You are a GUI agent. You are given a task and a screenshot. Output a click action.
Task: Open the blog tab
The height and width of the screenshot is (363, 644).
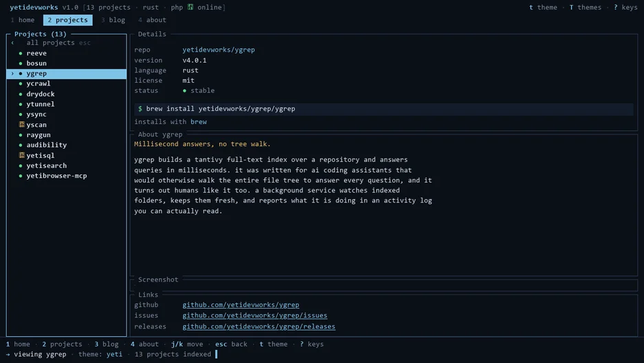[113, 20]
